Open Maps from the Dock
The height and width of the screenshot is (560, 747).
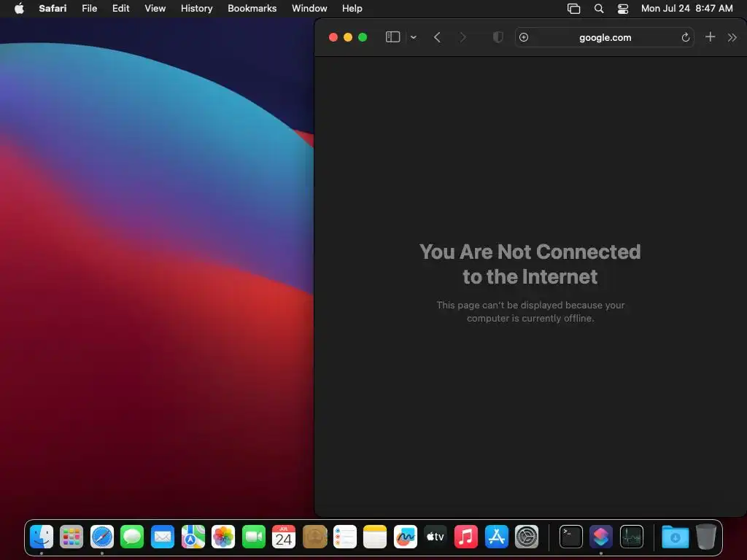[x=193, y=537]
